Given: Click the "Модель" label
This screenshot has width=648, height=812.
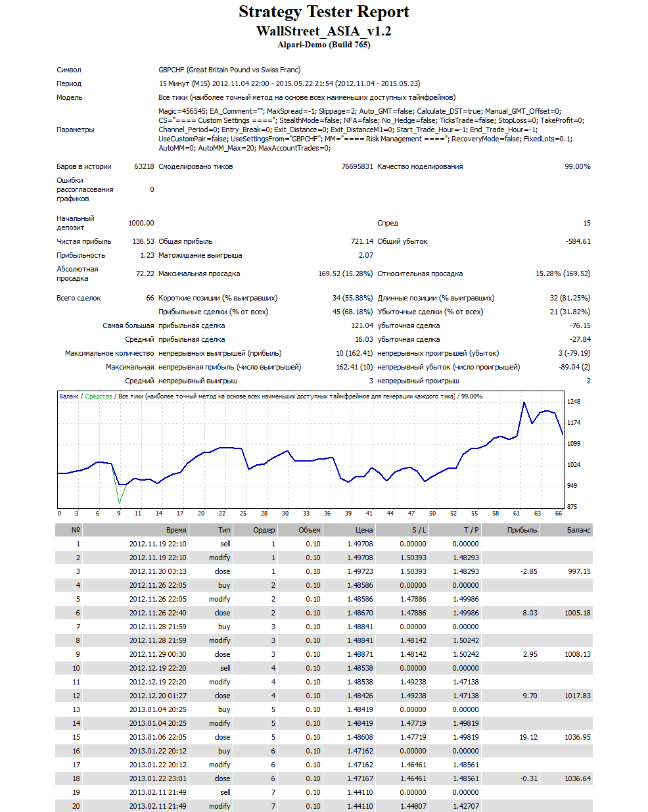Looking at the screenshot, I should point(70,97).
